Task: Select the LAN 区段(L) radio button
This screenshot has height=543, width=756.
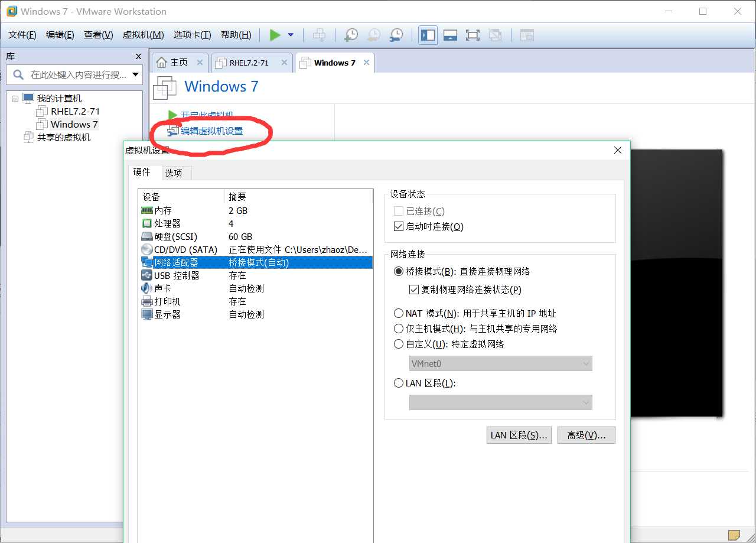Action: pos(399,383)
